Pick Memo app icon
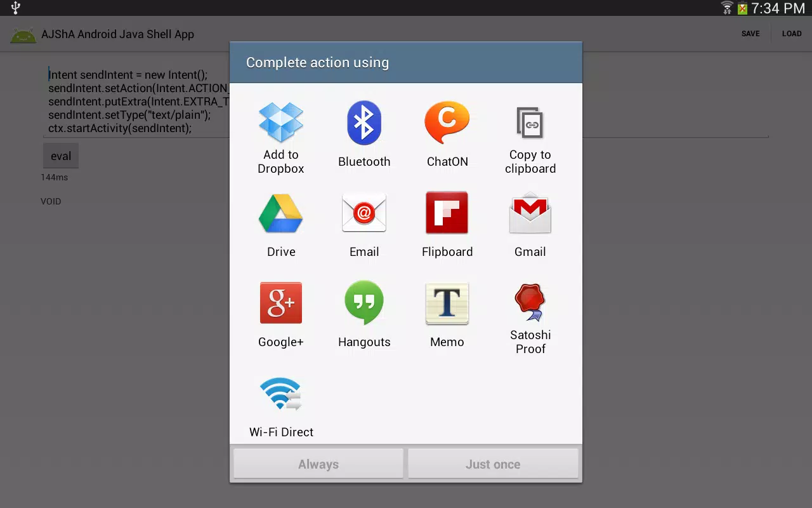 point(447,304)
